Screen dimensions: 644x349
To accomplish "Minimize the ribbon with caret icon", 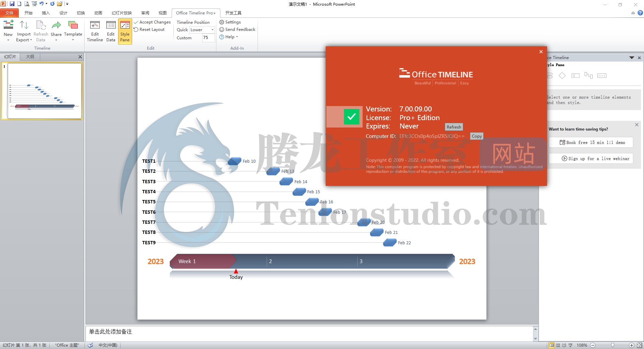I will point(633,13).
